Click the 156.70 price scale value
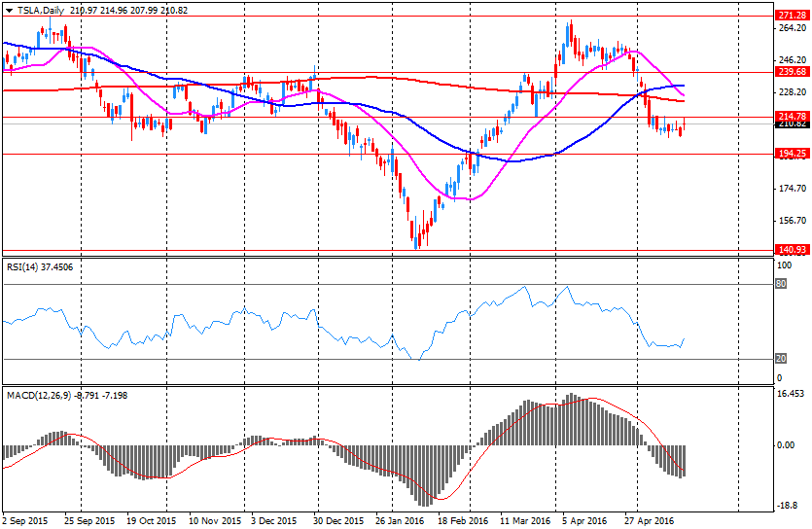Image resolution: width=812 pixels, height=529 pixels. coord(793,221)
